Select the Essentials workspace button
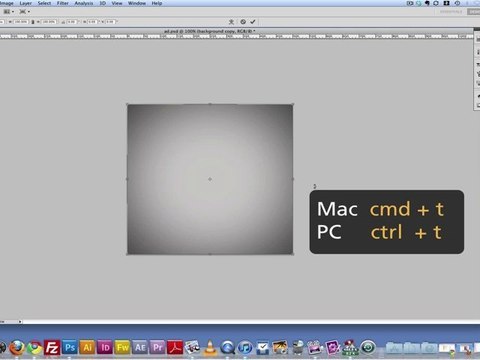 point(451,12)
